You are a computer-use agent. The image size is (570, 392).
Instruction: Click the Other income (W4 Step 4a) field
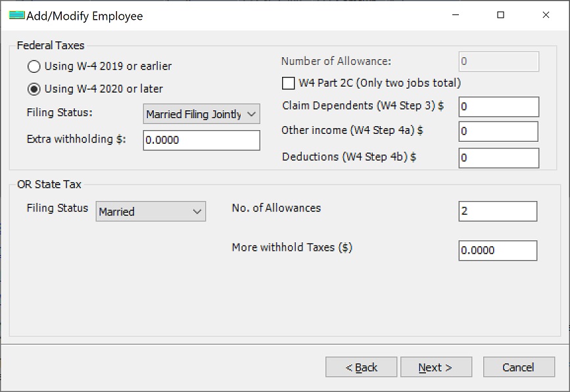[496, 132]
